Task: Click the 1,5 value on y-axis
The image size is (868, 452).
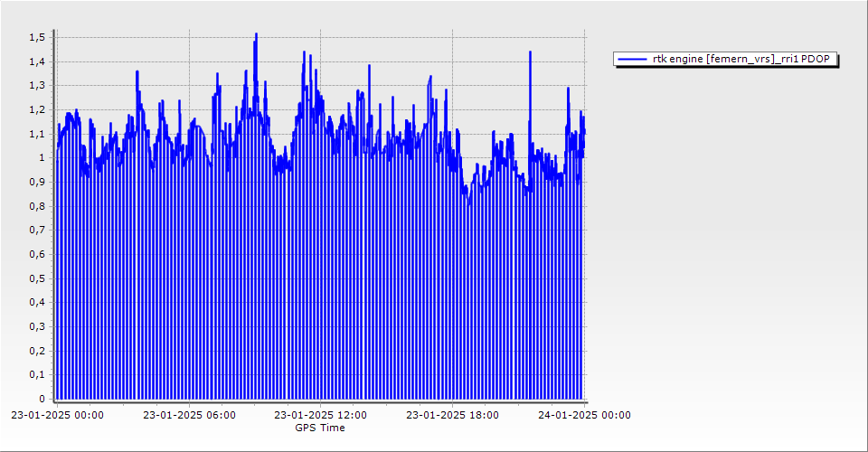Action: [x=36, y=37]
